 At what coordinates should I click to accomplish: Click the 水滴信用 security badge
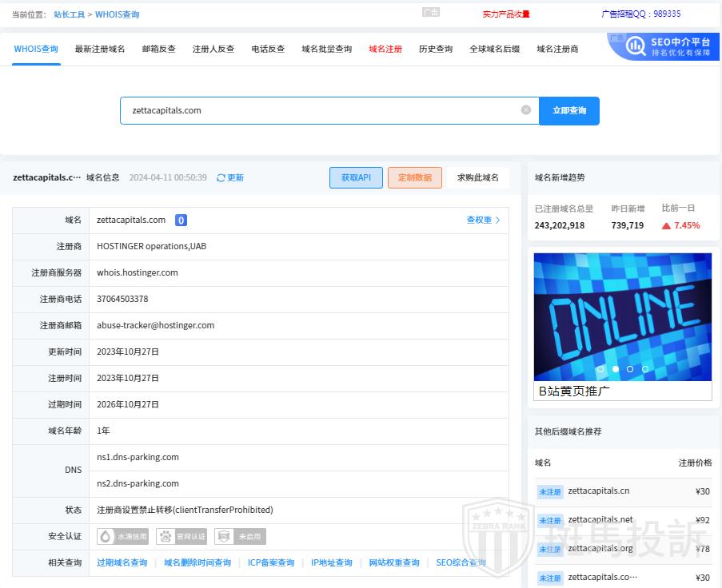(124, 537)
